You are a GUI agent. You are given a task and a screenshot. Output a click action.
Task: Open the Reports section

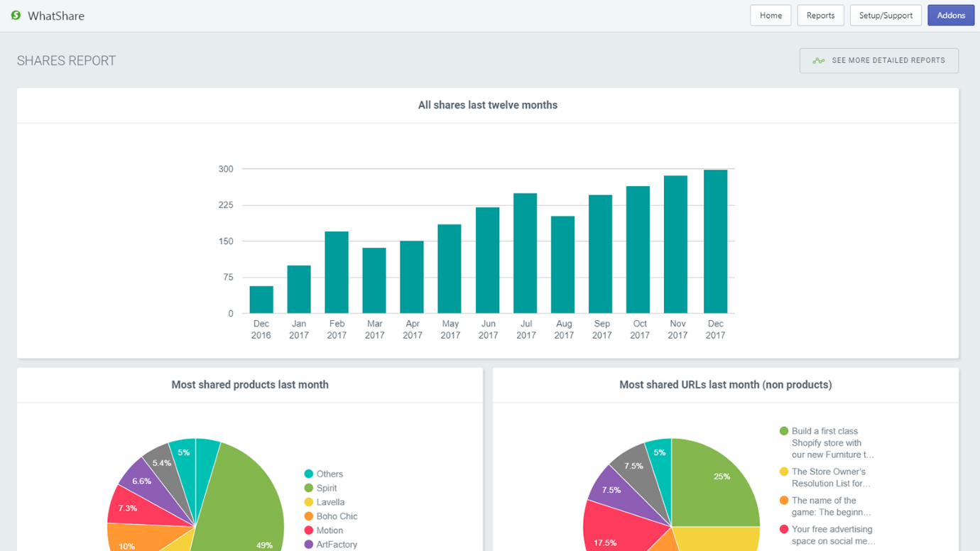tap(820, 16)
